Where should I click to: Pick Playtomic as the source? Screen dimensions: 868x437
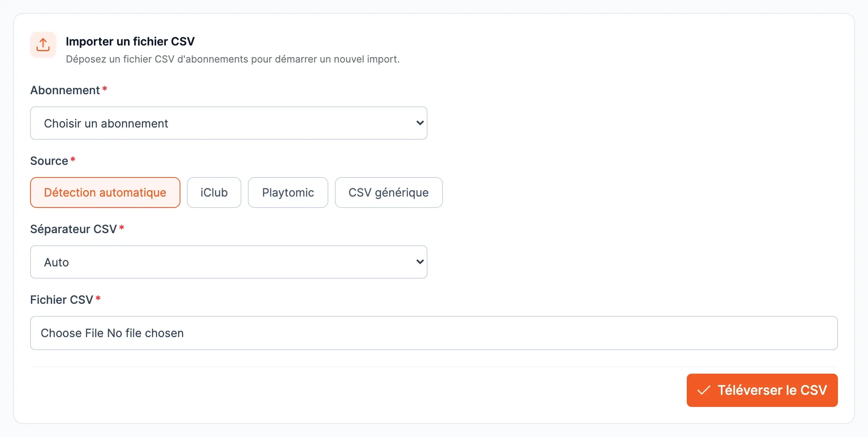(288, 193)
